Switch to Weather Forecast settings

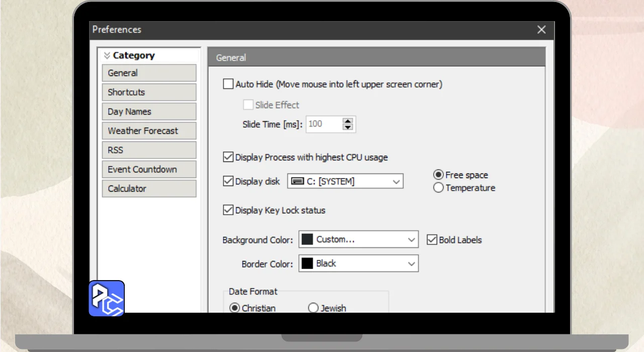tap(149, 131)
